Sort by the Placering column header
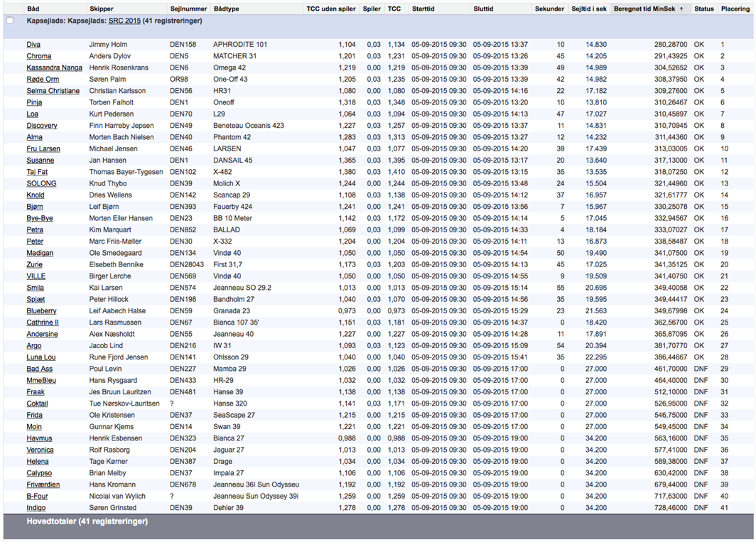The height and width of the screenshot is (542, 756). click(x=735, y=9)
